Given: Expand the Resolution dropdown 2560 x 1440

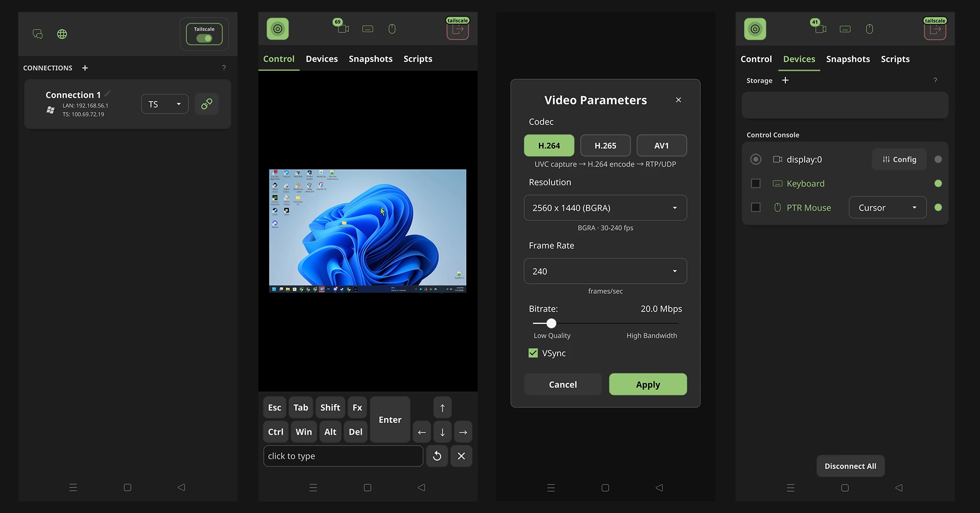Looking at the screenshot, I should [x=605, y=208].
